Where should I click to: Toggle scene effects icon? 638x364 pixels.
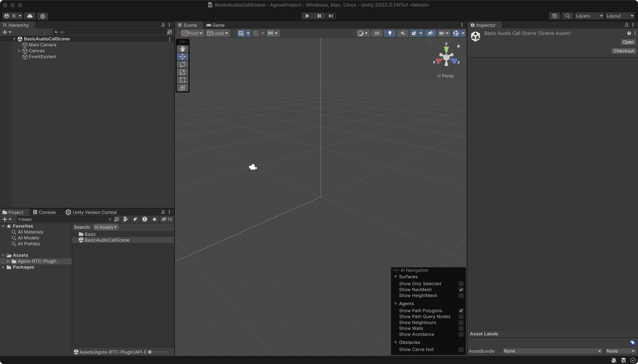(x=414, y=33)
